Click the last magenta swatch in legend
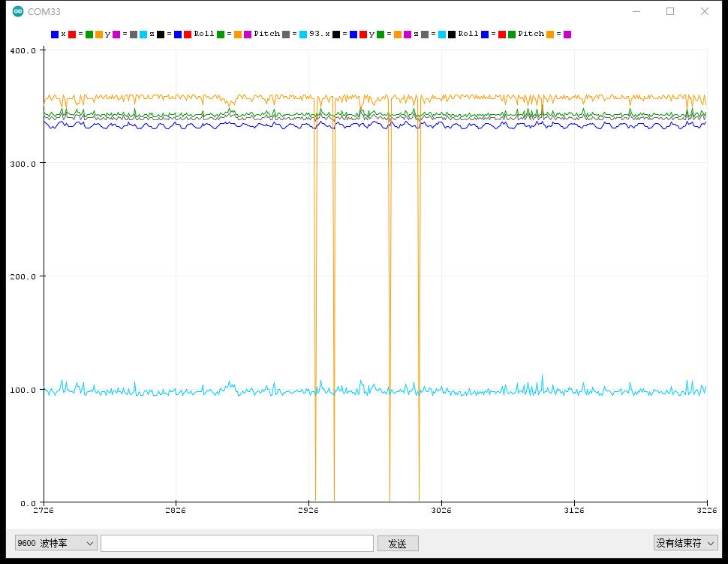 tap(567, 35)
